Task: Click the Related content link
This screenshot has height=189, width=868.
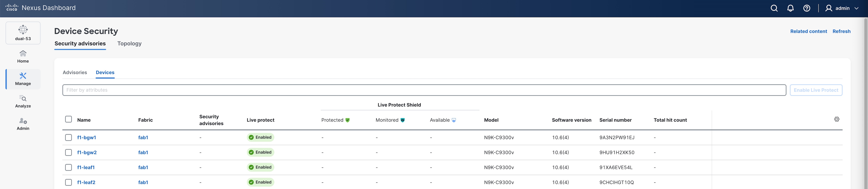Action: 809,31
